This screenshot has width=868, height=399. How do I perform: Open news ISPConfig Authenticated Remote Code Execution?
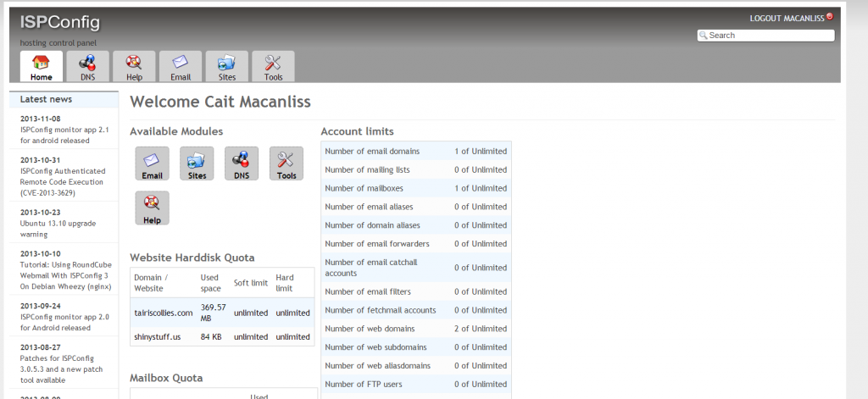[63, 182]
